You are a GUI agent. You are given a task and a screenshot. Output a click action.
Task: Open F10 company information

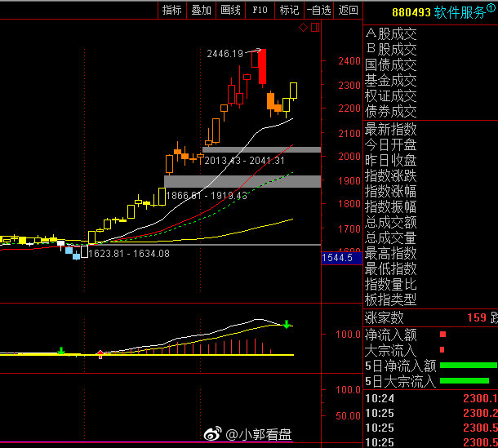click(x=260, y=10)
